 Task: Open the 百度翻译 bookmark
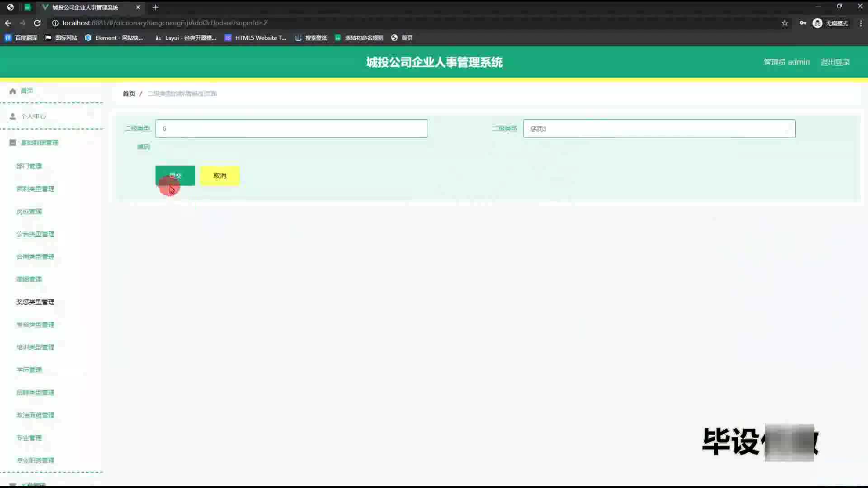coord(21,38)
